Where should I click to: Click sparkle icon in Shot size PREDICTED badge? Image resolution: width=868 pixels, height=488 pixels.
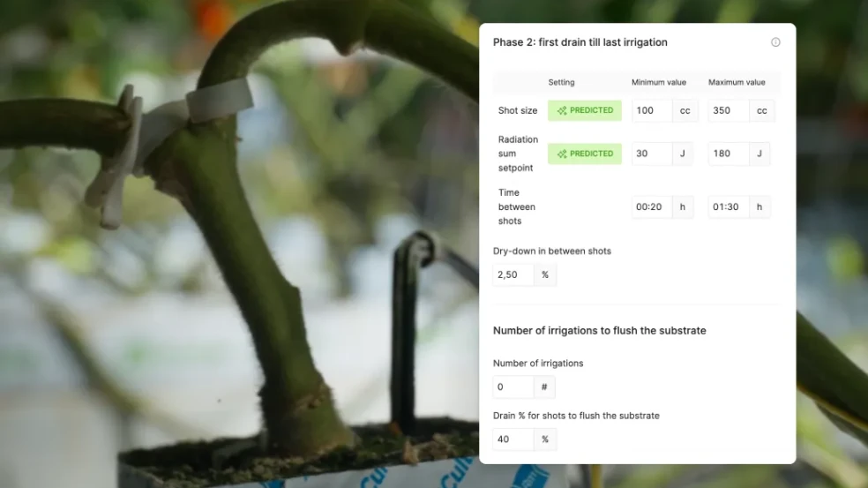562,110
